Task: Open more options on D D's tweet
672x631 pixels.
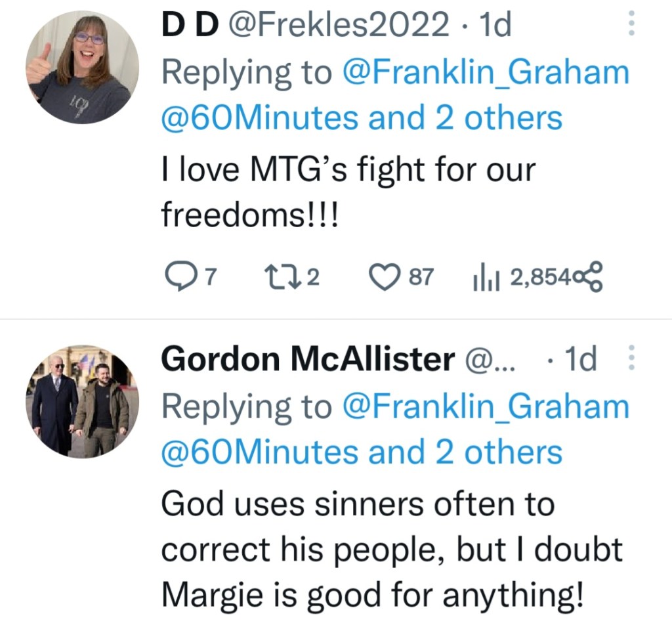Action: [631, 25]
